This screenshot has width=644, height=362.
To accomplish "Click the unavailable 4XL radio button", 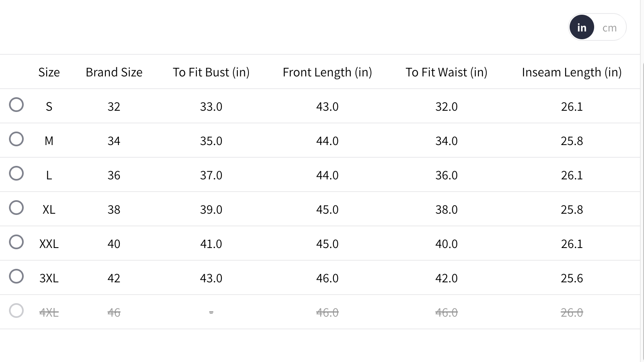I will (x=16, y=311).
